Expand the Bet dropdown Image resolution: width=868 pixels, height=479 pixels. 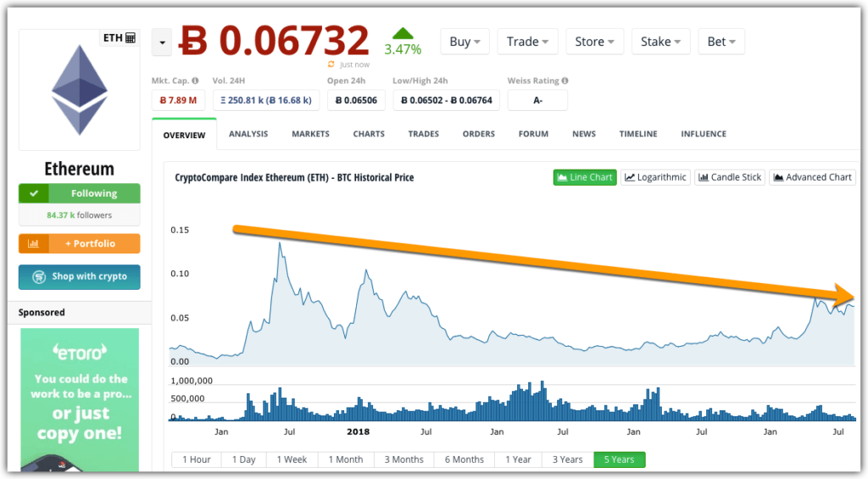pos(721,42)
